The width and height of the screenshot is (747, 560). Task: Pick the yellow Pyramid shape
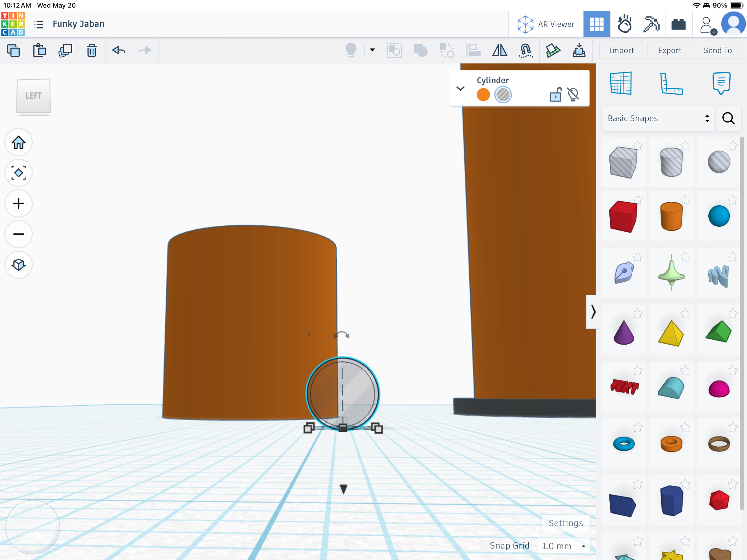coord(671,333)
